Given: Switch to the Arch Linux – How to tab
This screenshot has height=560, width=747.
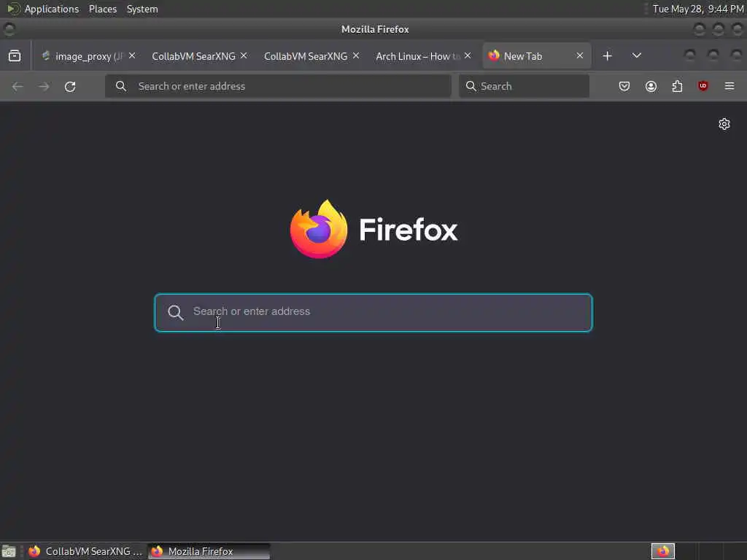Looking at the screenshot, I should coord(418,56).
